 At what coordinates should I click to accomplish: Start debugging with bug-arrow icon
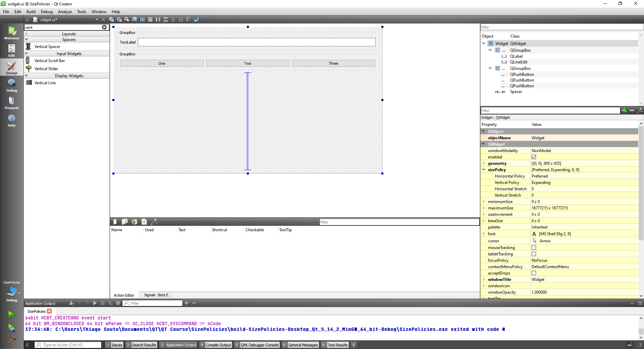pyautogui.click(x=12, y=328)
